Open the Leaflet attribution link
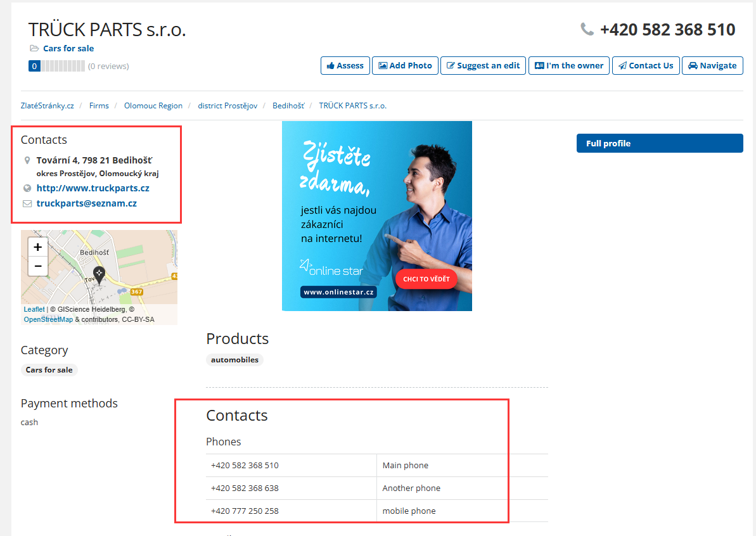Viewport: 756px width, 536px height. click(x=34, y=309)
